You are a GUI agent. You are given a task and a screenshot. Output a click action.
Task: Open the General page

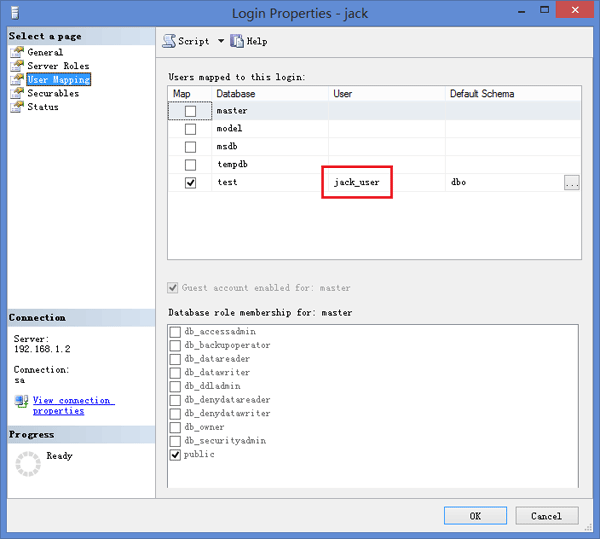tap(45, 52)
